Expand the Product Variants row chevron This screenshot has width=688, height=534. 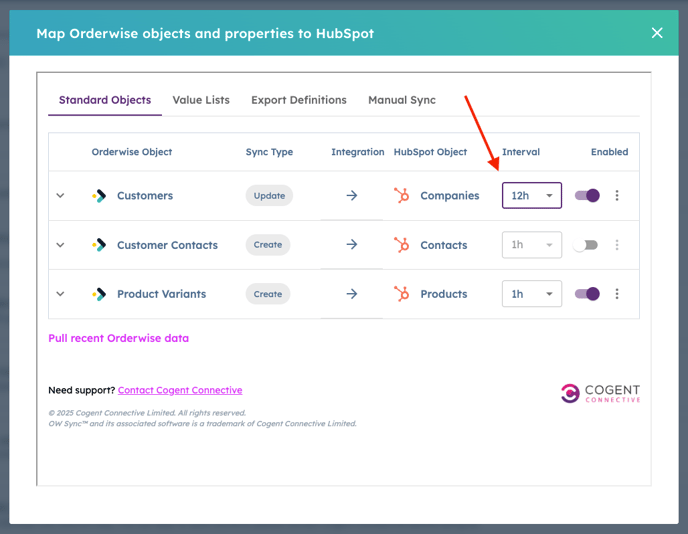(x=61, y=294)
